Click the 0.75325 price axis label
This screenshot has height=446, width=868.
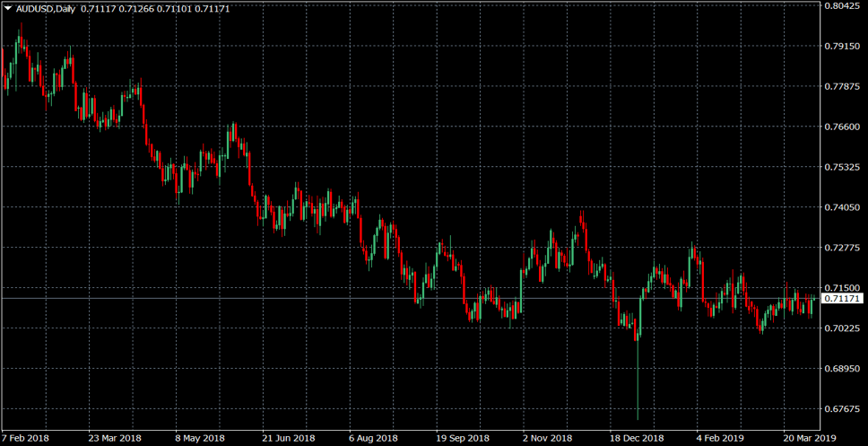841,167
